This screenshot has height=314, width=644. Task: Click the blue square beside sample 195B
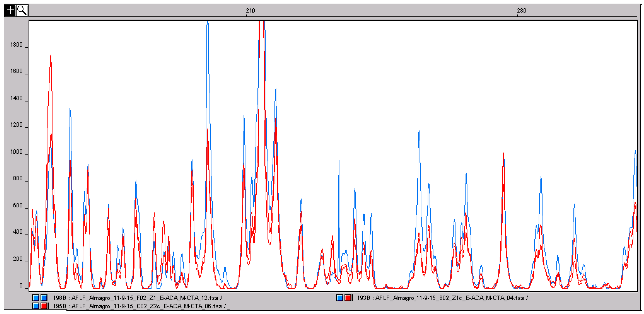pos(36,306)
